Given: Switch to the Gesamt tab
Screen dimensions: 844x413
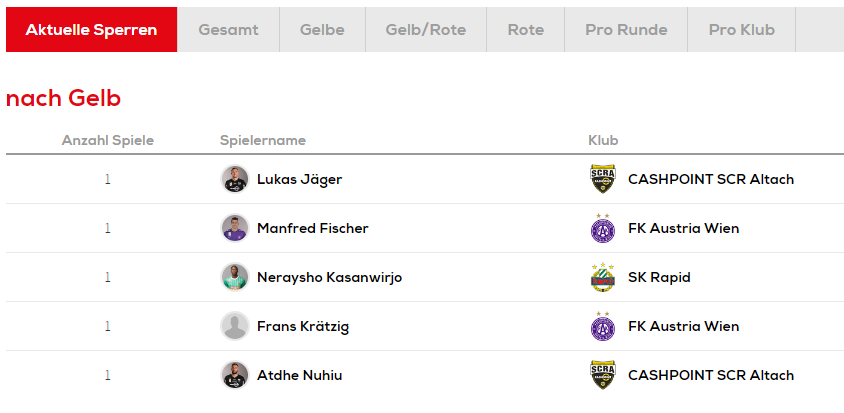Looking at the screenshot, I should (x=228, y=30).
